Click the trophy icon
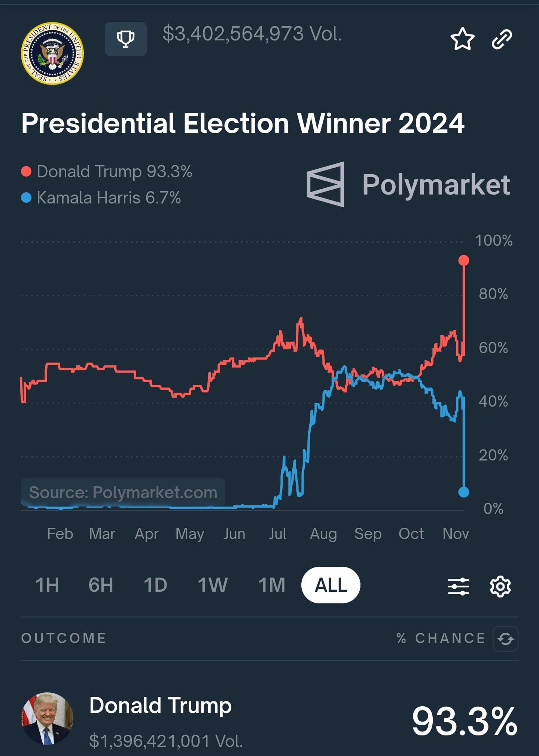The height and width of the screenshot is (756, 539). (x=125, y=39)
